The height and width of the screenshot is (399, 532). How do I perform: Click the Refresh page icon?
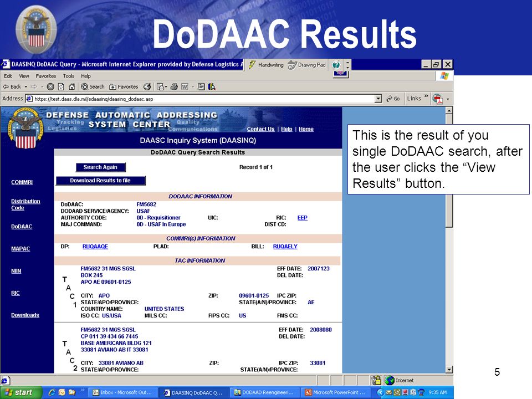coord(61,87)
